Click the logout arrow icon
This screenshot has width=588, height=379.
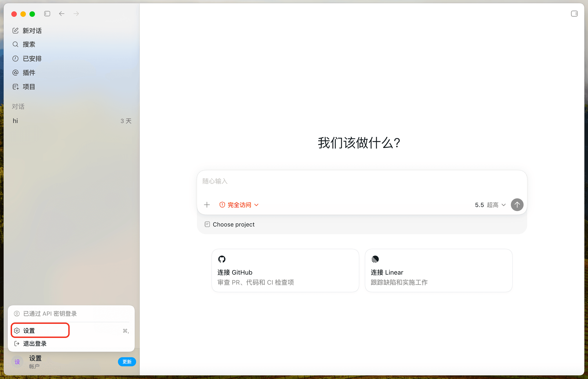click(17, 344)
